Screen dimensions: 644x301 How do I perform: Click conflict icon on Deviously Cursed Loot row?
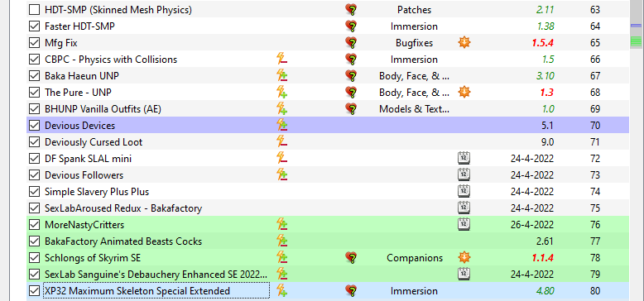click(281, 141)
